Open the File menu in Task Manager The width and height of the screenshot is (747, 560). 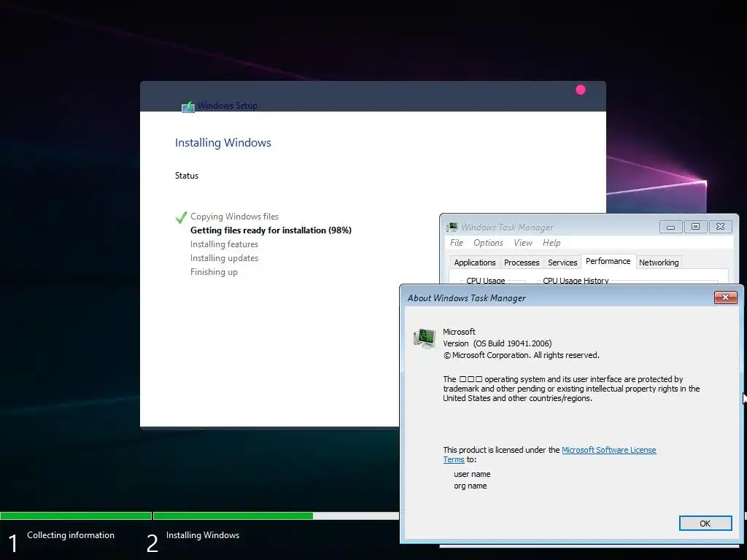pos(457,243)
